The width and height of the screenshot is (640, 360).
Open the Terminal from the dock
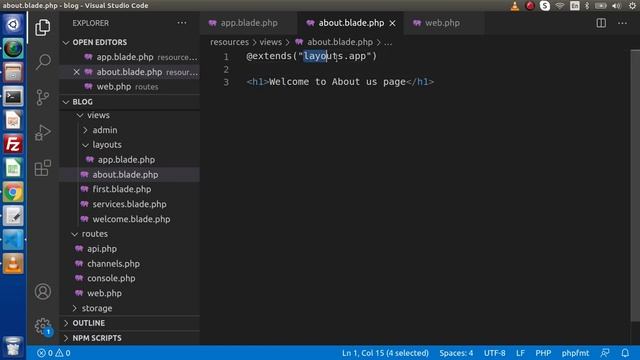pyautogui.click(x=13, y=96)
